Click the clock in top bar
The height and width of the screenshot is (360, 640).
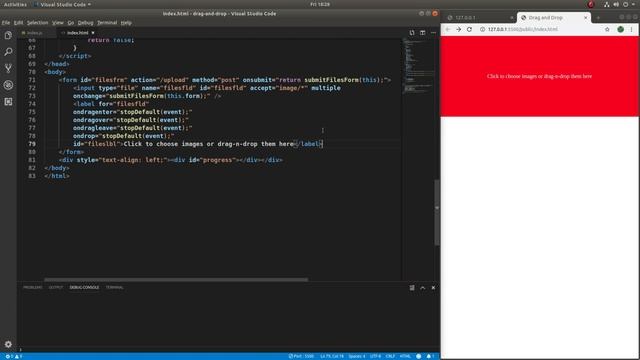point(320,4)
